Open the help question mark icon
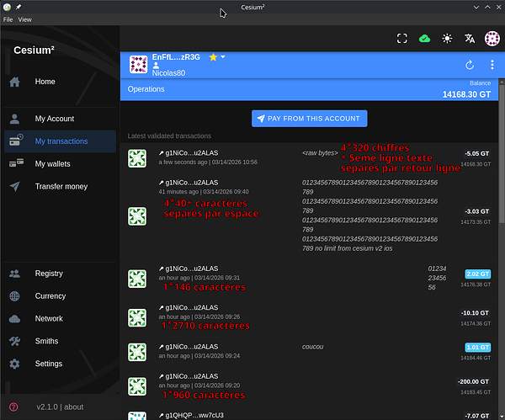This screenshot has width=505, height=420. (x=13, y=407)
